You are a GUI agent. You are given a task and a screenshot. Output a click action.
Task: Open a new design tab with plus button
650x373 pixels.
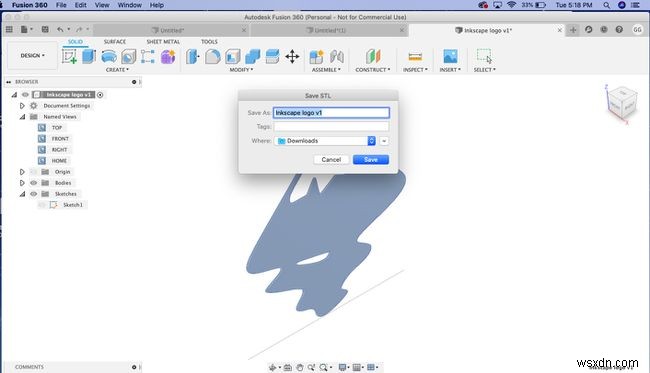pos(573,30)
